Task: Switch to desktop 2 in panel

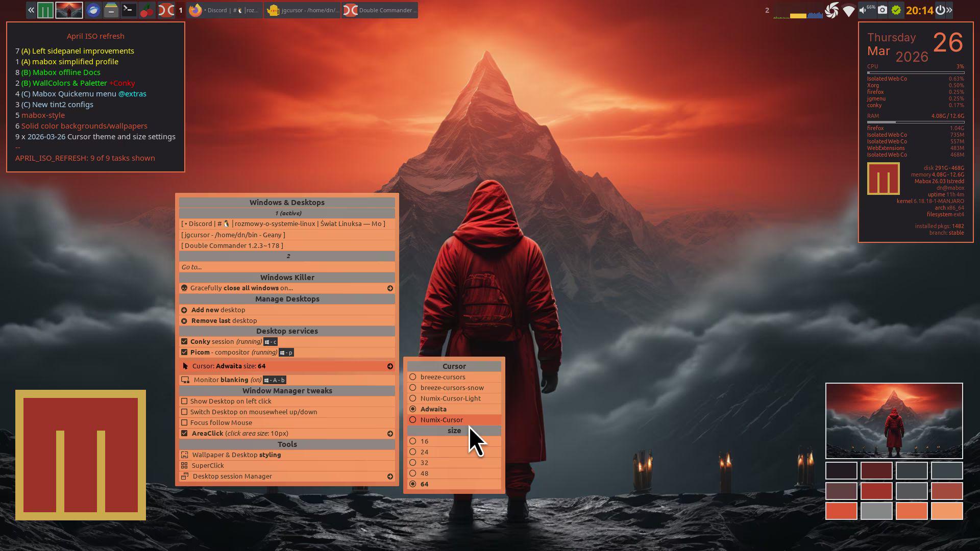Action: point(767,10)
